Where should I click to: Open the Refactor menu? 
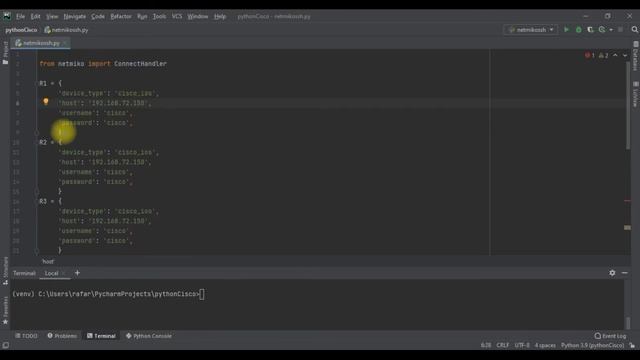point(121,16)
